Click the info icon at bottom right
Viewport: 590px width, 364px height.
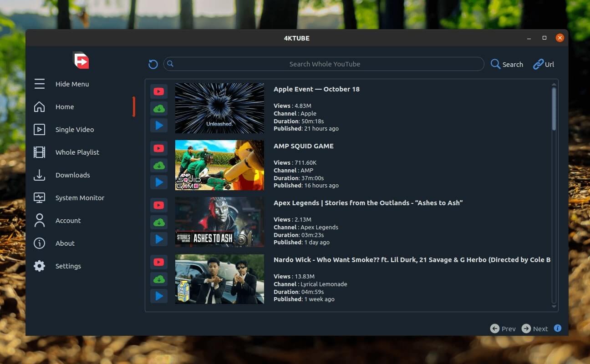point(558,328)
